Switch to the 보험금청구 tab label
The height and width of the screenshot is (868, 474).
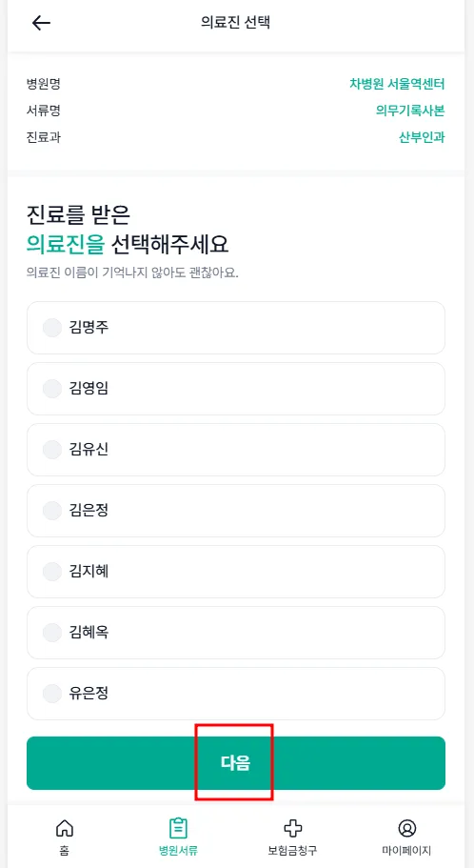292,851
